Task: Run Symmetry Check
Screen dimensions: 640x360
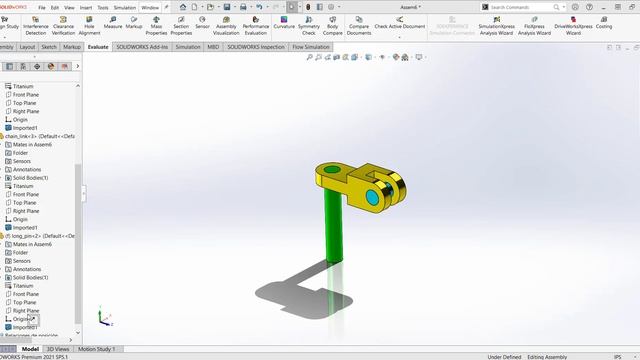Action: 309,26
